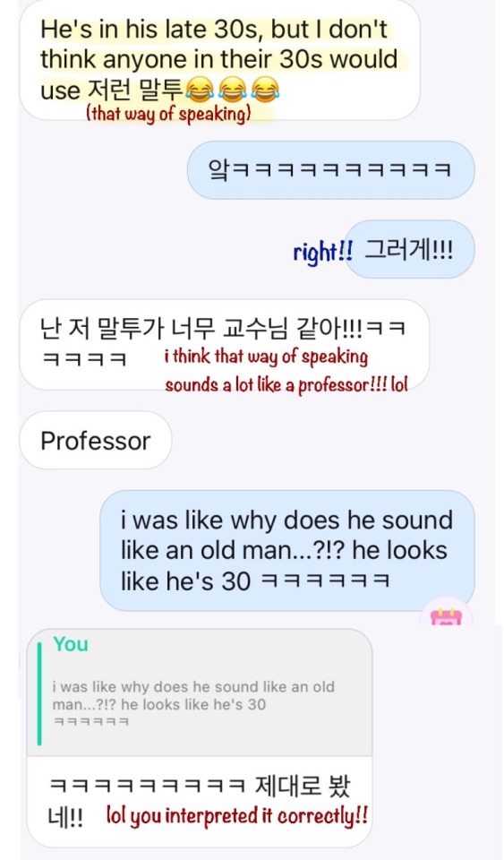504x860 pixels.
Task: Tap the green 'You' sender label
Action: (x=71, y=644)
